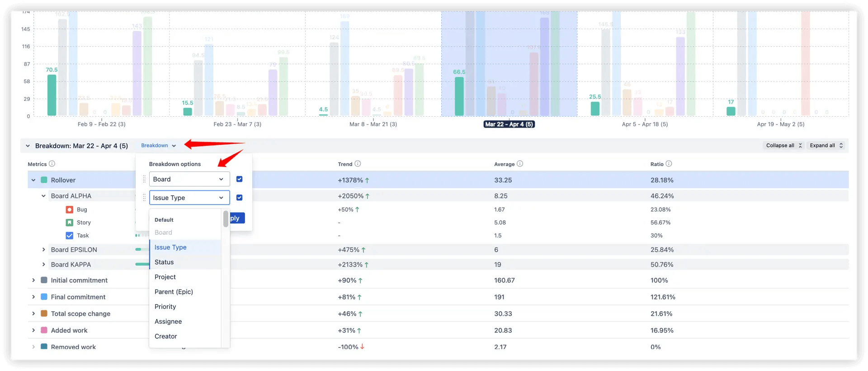Expand the Initial commitment row

point(33,280)
